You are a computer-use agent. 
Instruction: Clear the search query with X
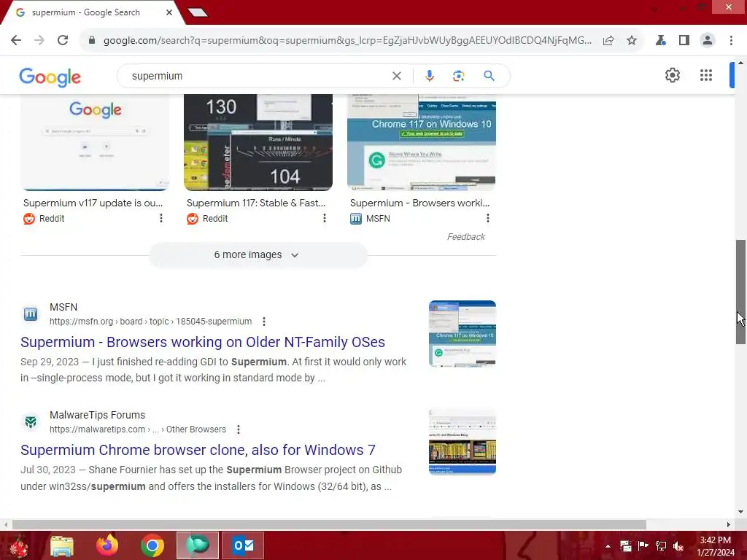396,76
